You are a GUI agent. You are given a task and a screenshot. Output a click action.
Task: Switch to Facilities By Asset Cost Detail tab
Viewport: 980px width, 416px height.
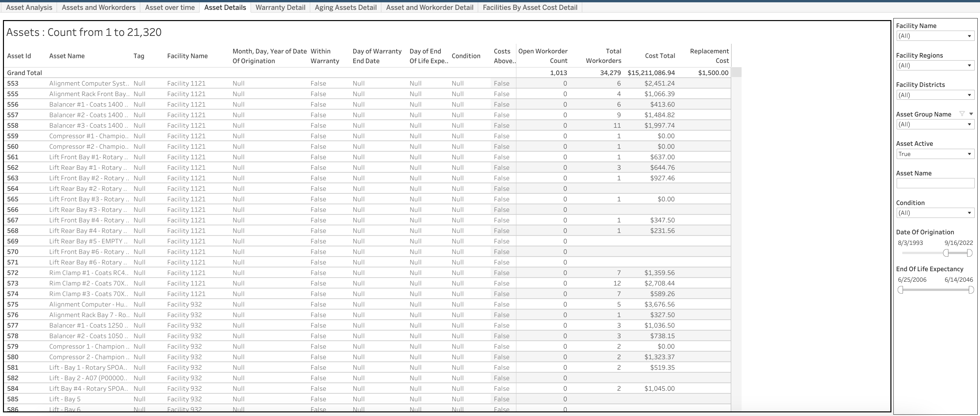(530, 7)
